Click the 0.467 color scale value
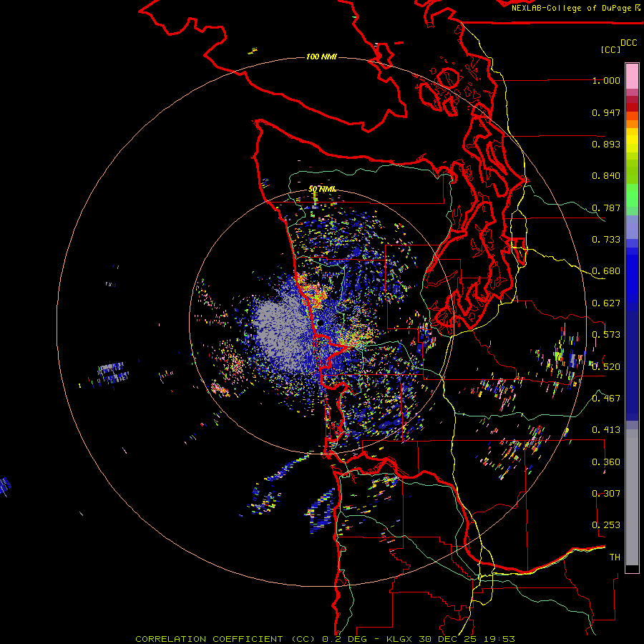Image resolution: width=644 pixels, height=644 pixels. click(x=606, y=399)
